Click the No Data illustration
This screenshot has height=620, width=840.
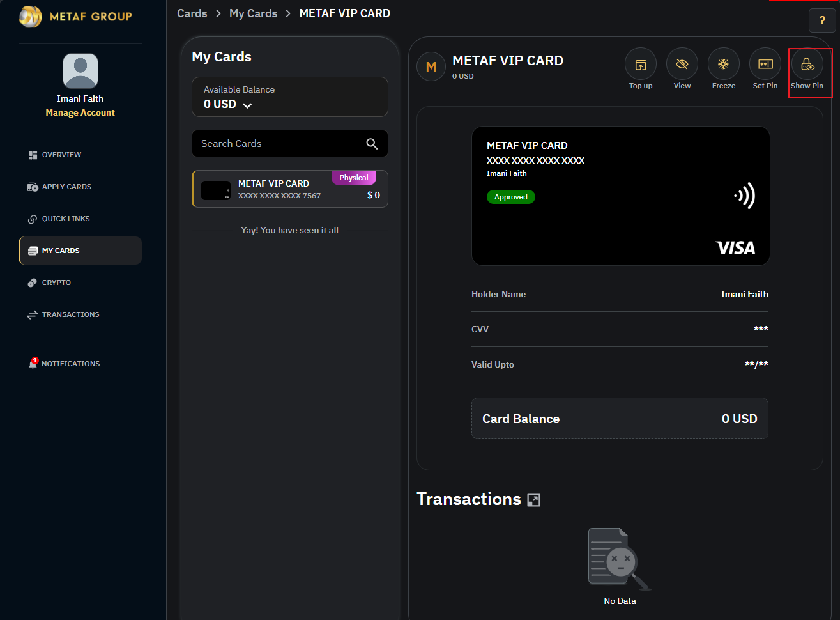tap(620, 559)
